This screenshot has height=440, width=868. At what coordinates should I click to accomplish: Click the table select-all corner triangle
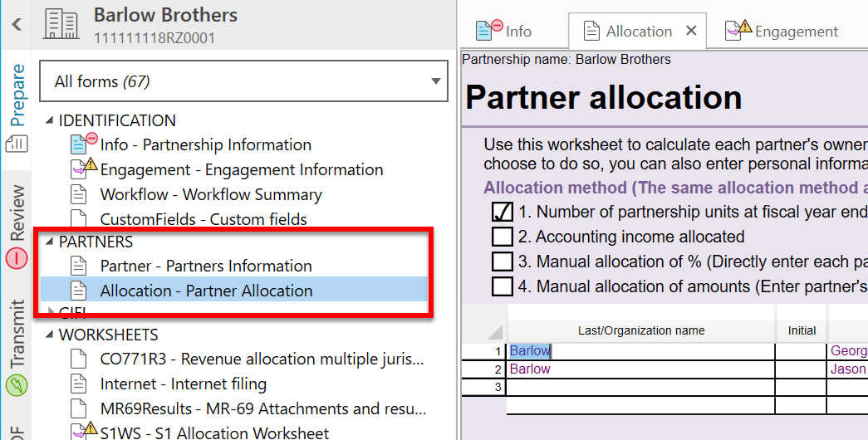495,332
